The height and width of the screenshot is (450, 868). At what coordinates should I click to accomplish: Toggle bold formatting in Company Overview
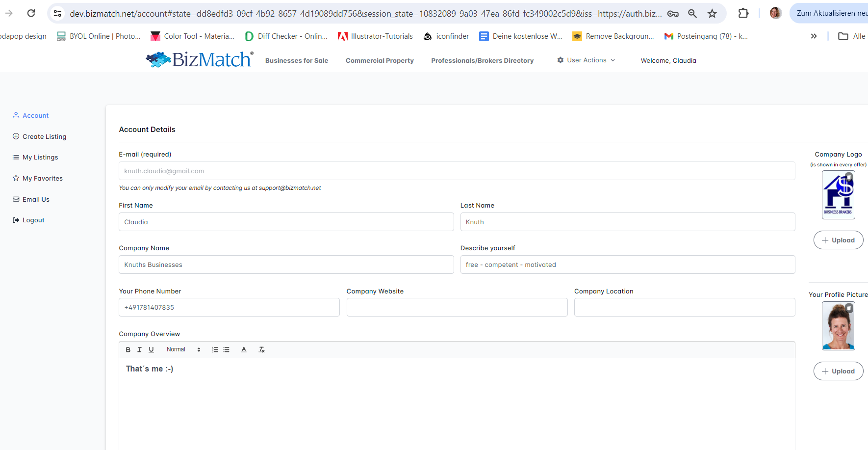click(x=128, y=350)
